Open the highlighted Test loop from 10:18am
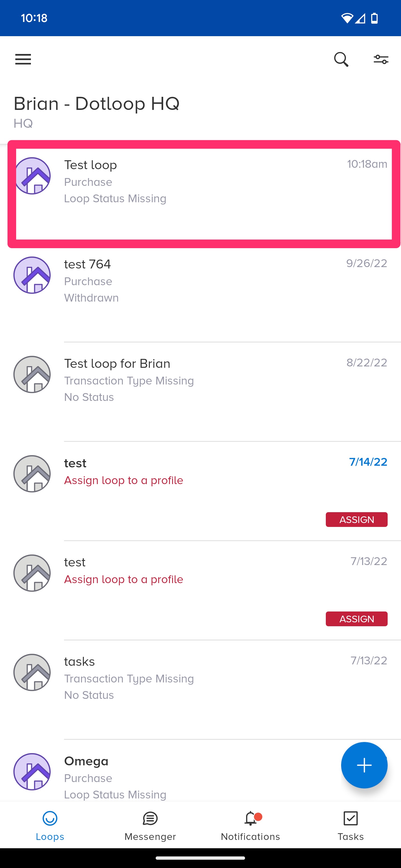This screenshot has width=401, height=868. click(x=169, y=182)
